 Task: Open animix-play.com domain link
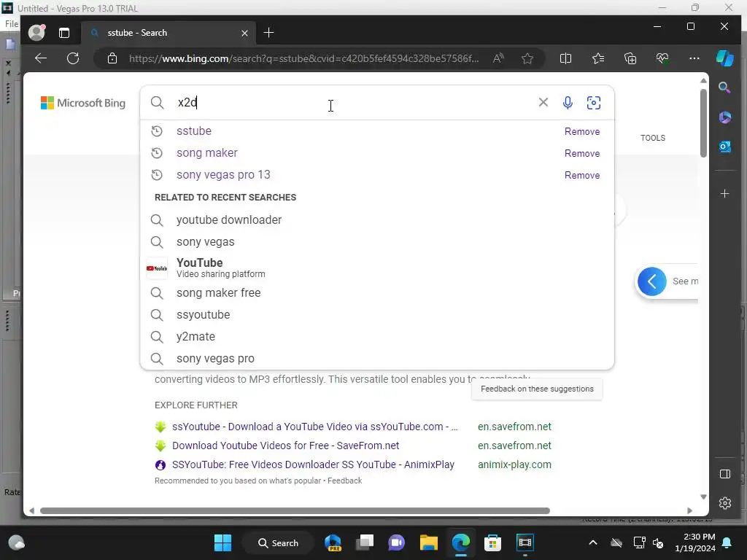pyautogui.click(x=514, y=464)
